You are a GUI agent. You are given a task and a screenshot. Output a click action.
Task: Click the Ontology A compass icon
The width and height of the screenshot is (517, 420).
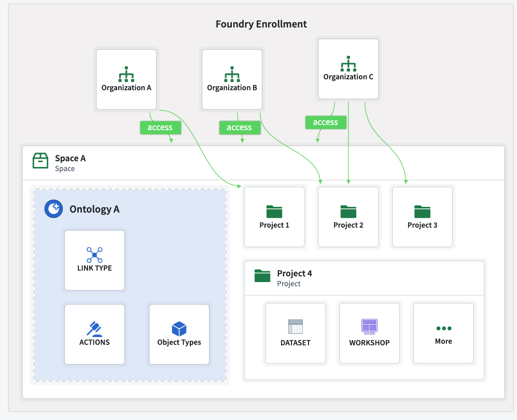[x=53, y=209]
